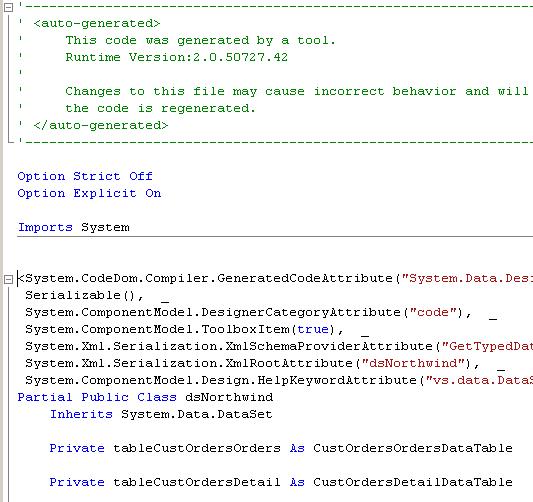Click the dsNorthwind class name
The image size is (533, 502).
point(229,397)
